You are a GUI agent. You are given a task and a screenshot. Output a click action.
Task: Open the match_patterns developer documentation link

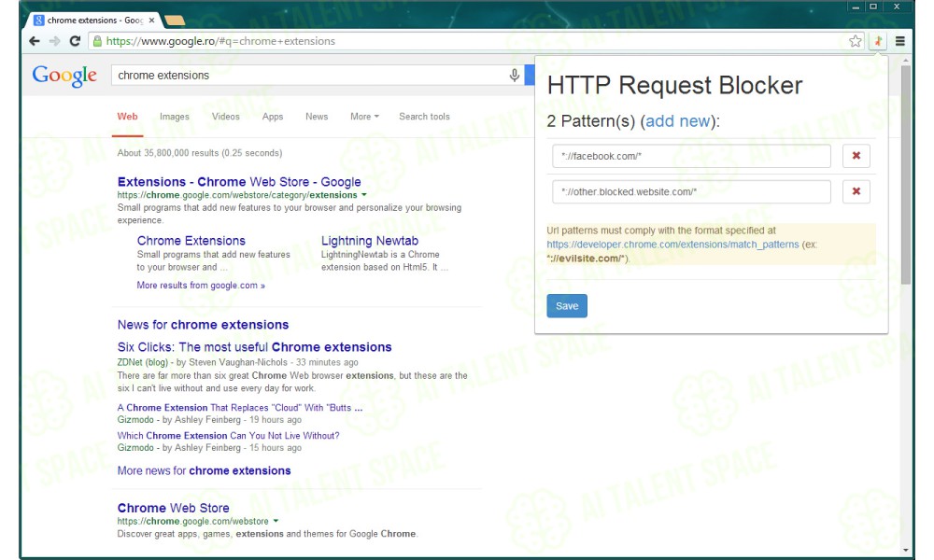click(672, 244)
